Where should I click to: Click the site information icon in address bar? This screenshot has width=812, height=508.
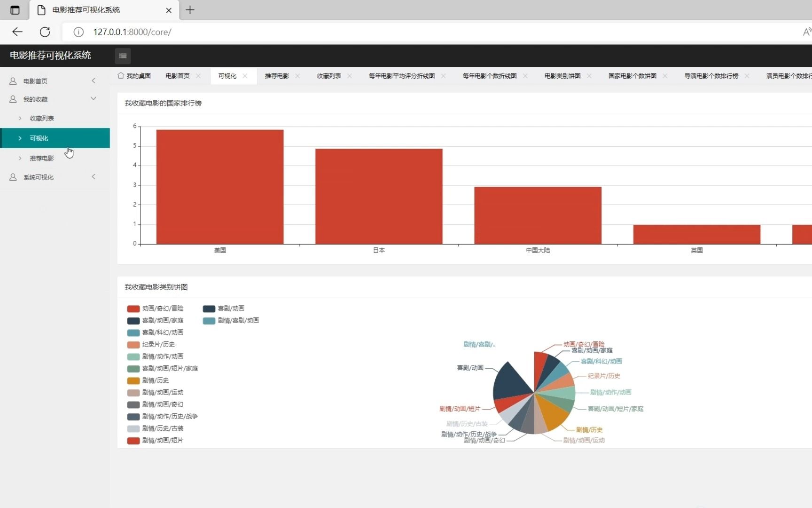[78, 32]
